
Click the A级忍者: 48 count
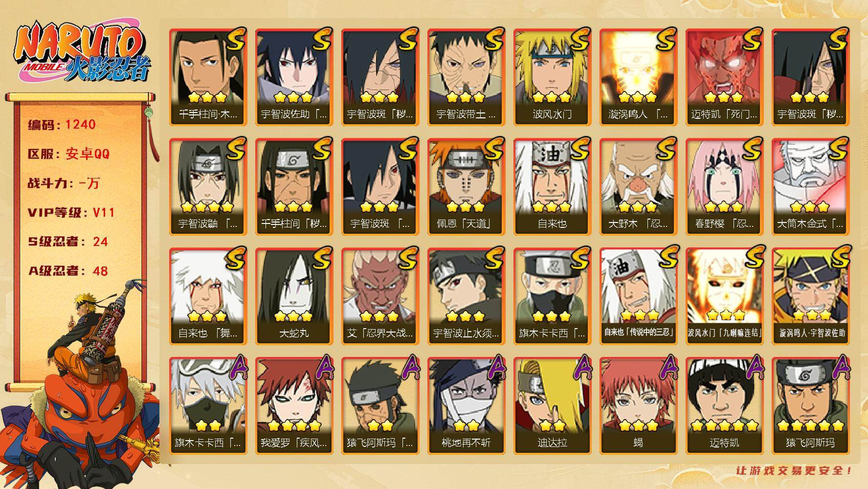(x=67, y=271)
